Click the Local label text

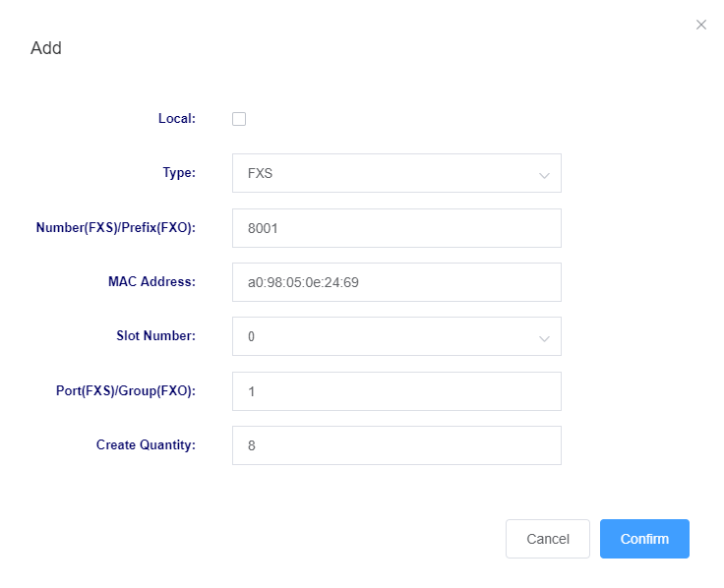pyautogui.click(x=177, y=119)
